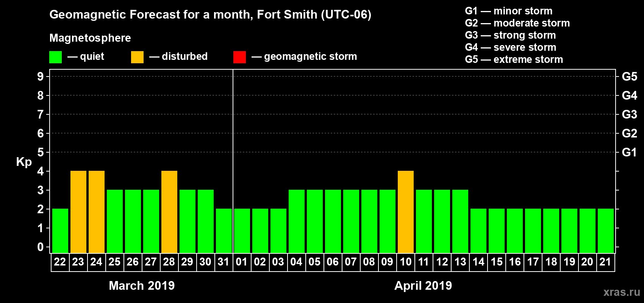Click the Kp value 9 axis tick

coord(41,77)
